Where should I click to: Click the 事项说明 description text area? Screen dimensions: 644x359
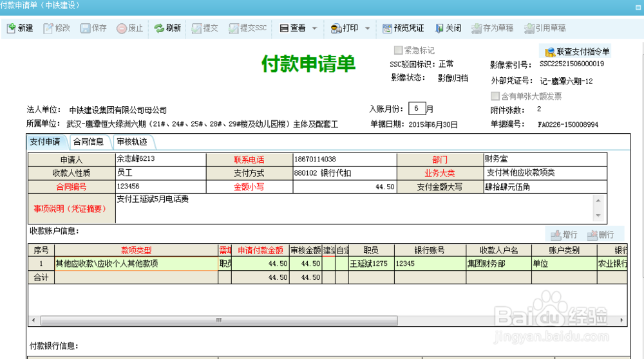[354, 209]
